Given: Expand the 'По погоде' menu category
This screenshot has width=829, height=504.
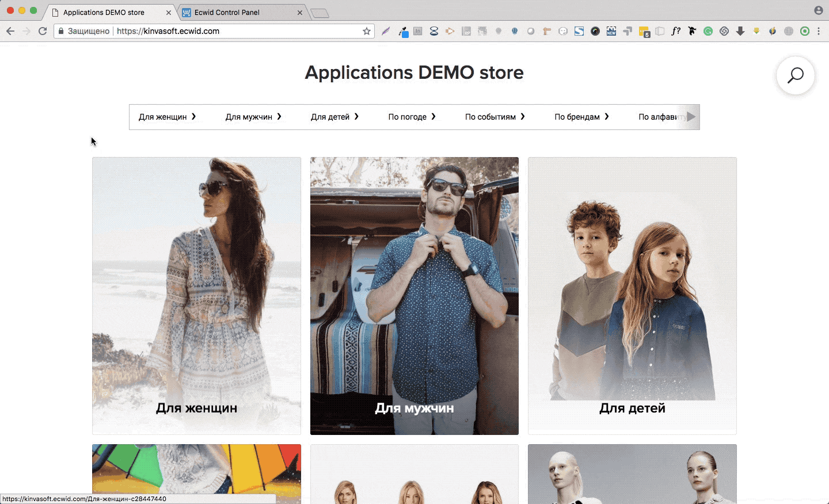Looking at the screenshot, I should [412, 117].
